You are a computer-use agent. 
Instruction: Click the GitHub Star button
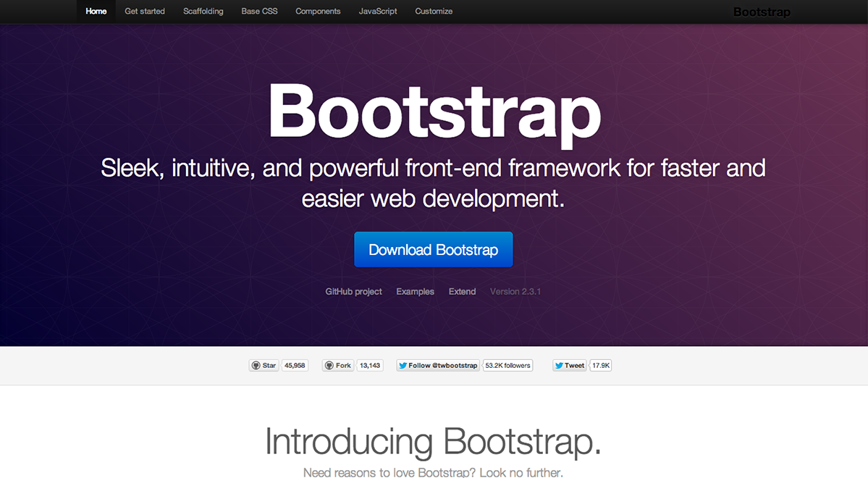click(x=264, y=366)
